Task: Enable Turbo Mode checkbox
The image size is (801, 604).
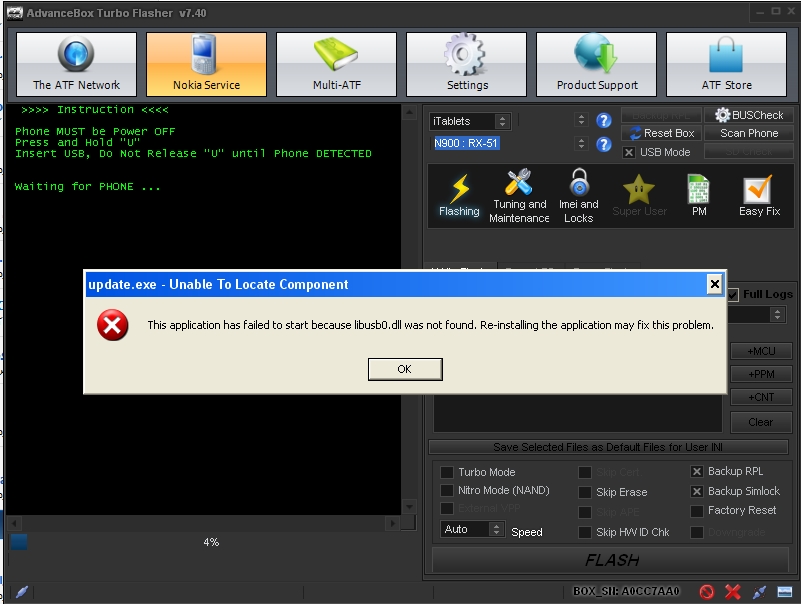Action: 446,472
